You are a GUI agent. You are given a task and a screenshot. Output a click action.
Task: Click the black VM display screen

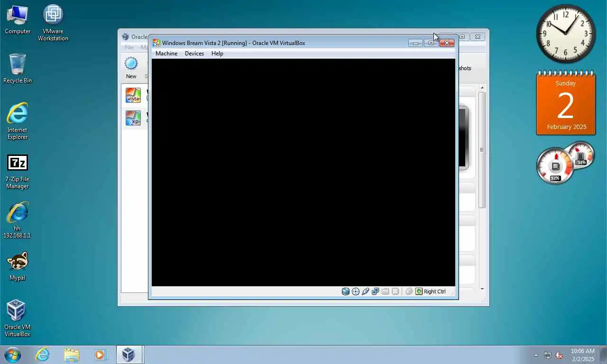click(303, 173)
